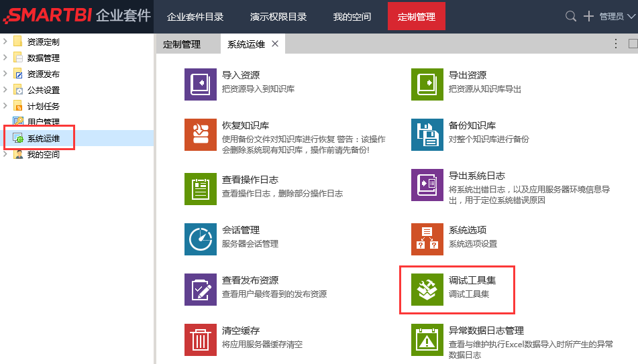Select 用户管理 in the tree
The width and height of the screenshot is (638, 364).
pos(44,121)
